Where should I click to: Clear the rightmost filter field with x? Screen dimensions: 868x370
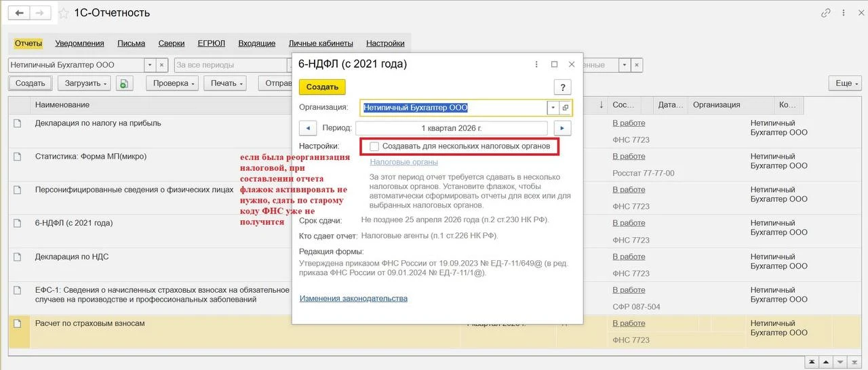636,65
